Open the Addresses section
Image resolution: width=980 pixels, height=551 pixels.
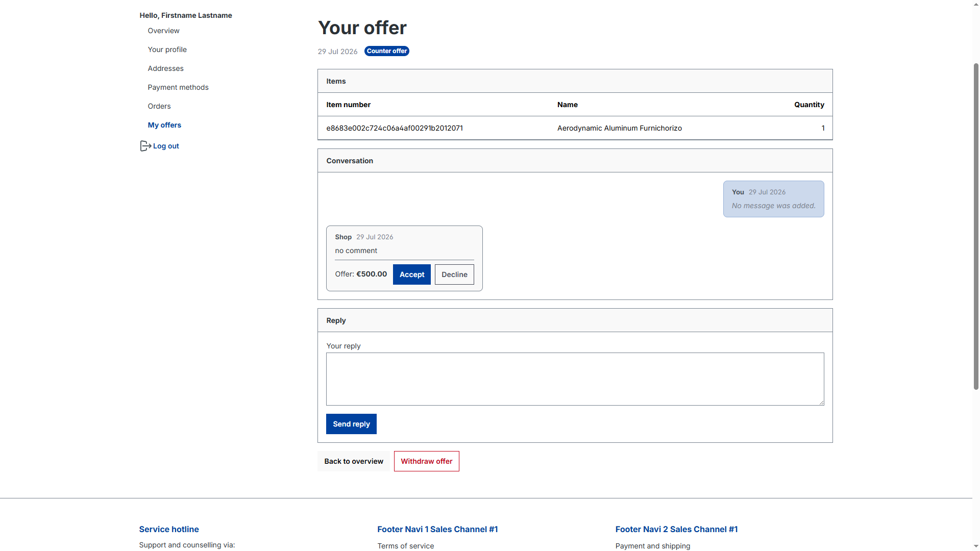[165, 68]
